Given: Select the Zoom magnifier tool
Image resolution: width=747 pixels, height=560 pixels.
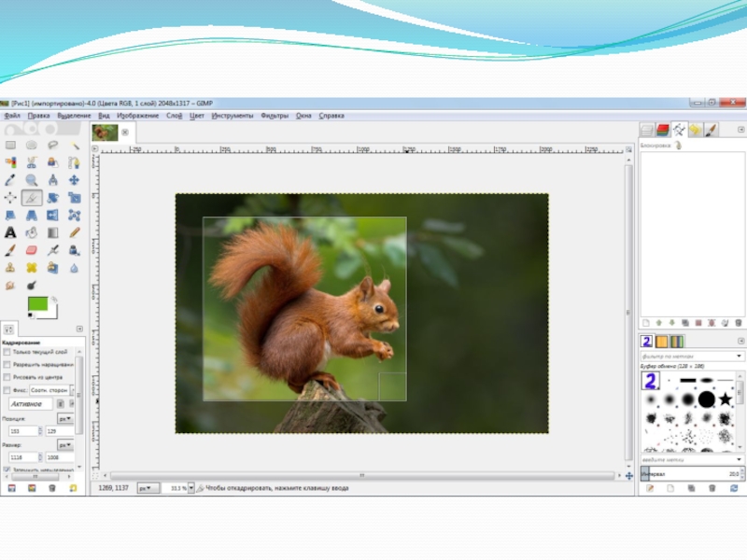Looking at the screenshot, I should coord(32,180).
